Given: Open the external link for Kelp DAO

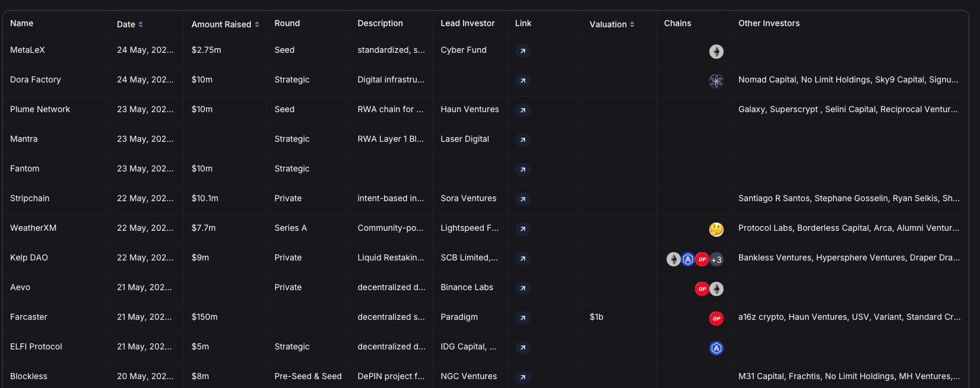Looking at the screenshot, I should (522, 259).
